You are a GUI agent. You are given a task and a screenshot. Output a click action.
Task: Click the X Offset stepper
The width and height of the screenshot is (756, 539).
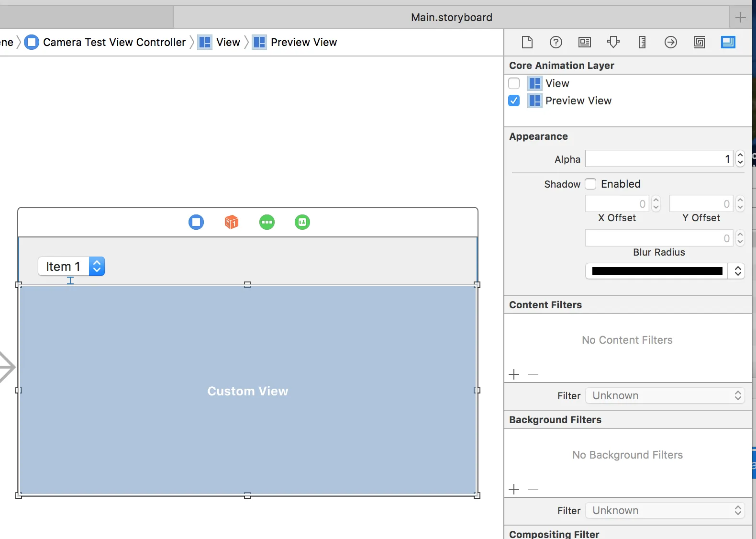coord(656,204)
